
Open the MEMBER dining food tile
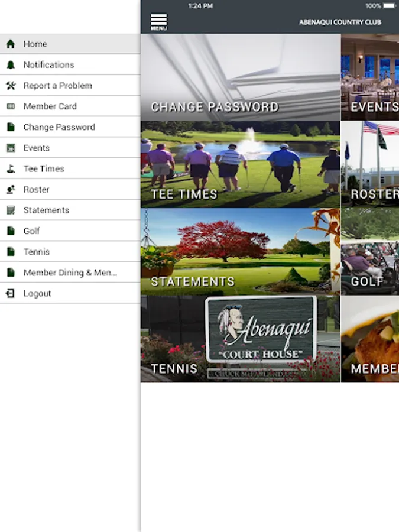click(370, 339)
